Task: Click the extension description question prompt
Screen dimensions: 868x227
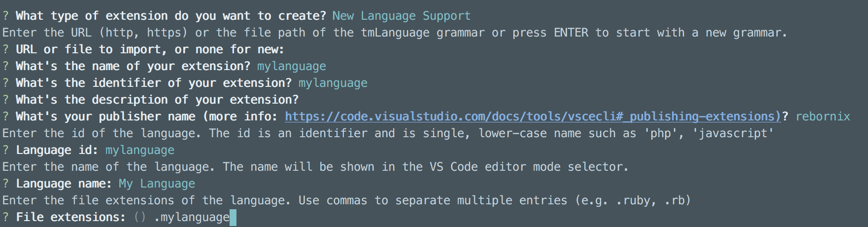Action: click(157, 100)
